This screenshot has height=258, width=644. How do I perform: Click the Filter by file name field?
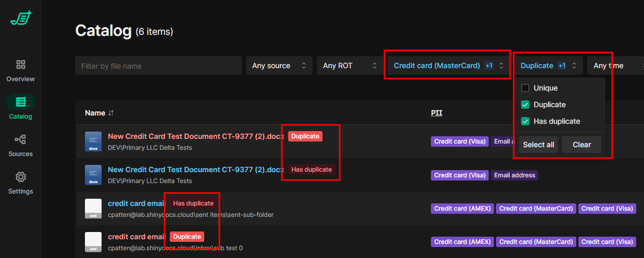coord(158,66)
